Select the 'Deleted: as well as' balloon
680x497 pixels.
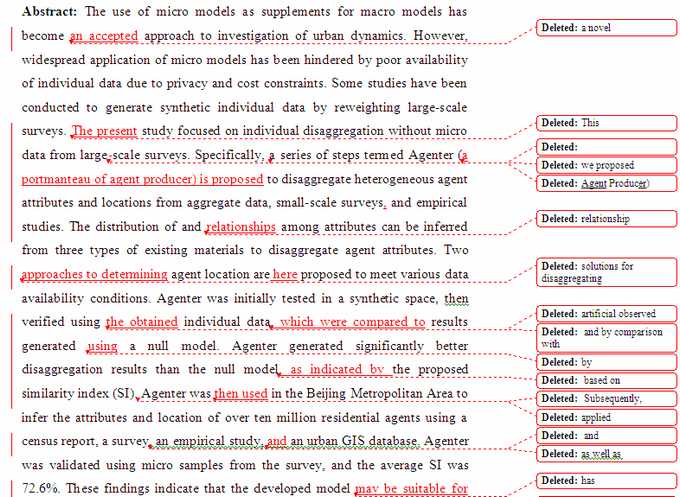(606, 454)
